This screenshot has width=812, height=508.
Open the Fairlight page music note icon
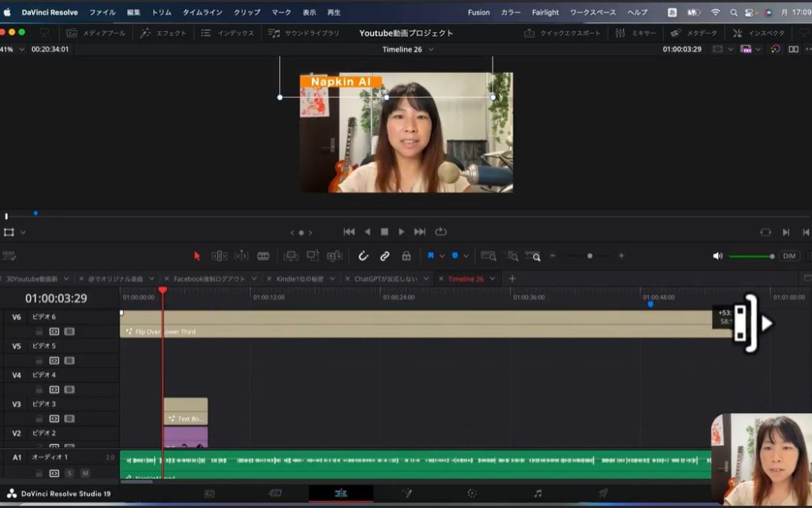pyautogui.click(x=538, y=493)
